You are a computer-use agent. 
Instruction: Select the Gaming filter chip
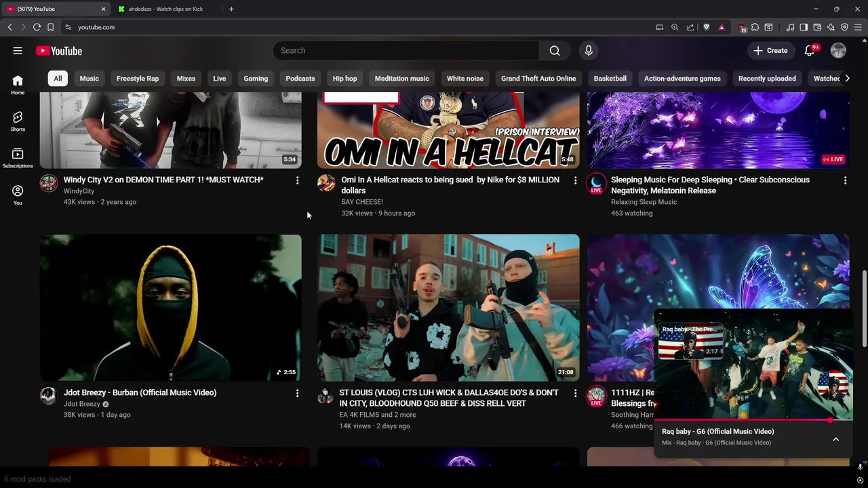tap(256, 79)
